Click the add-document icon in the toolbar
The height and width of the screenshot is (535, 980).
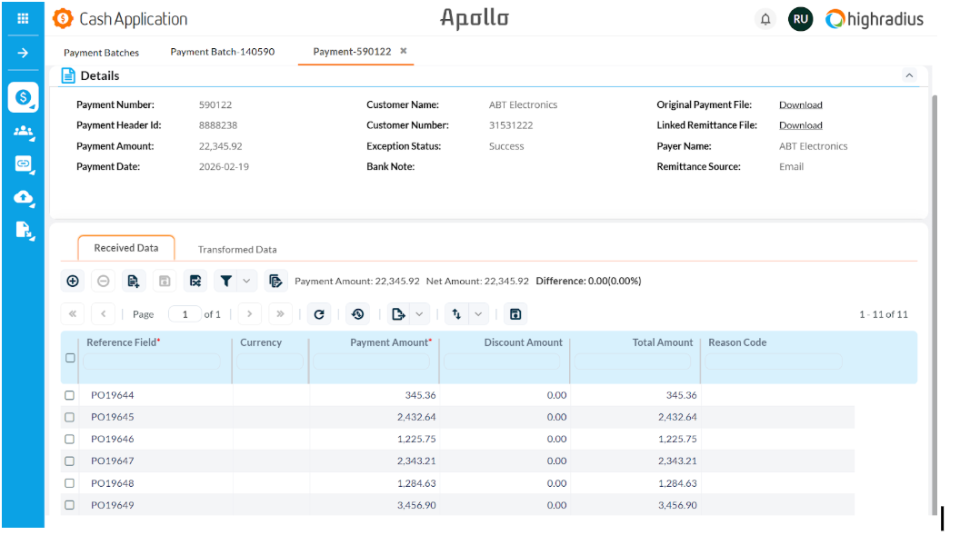point(133,281)
